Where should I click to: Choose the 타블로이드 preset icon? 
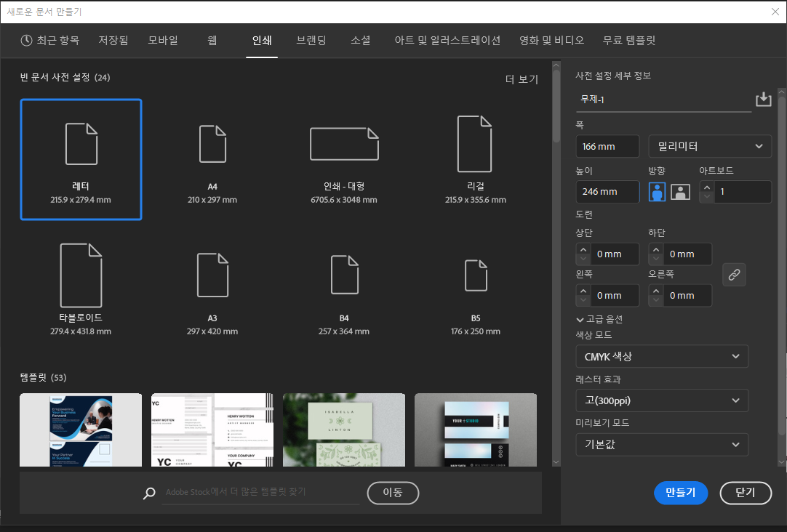(81, 275)
